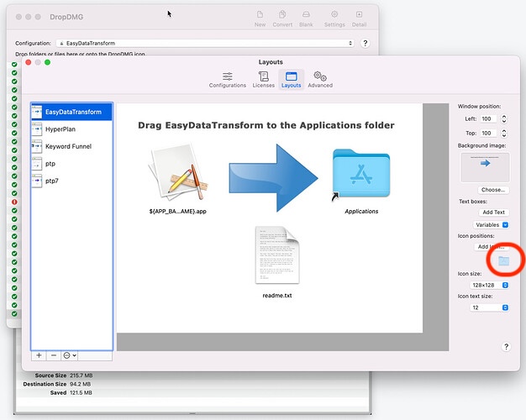Click the Applications folder icon in layout
526x420 pixels.
360,175
